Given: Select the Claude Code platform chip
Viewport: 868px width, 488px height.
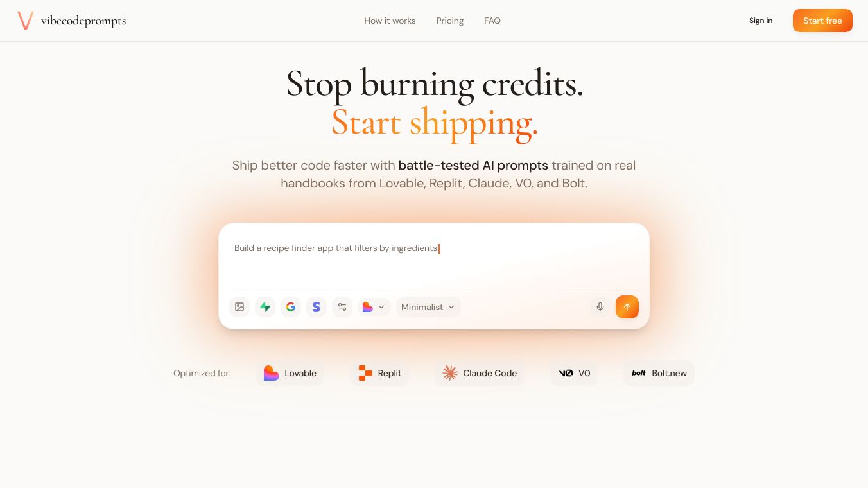Looking at the screenshot, I should click(480, 373).
